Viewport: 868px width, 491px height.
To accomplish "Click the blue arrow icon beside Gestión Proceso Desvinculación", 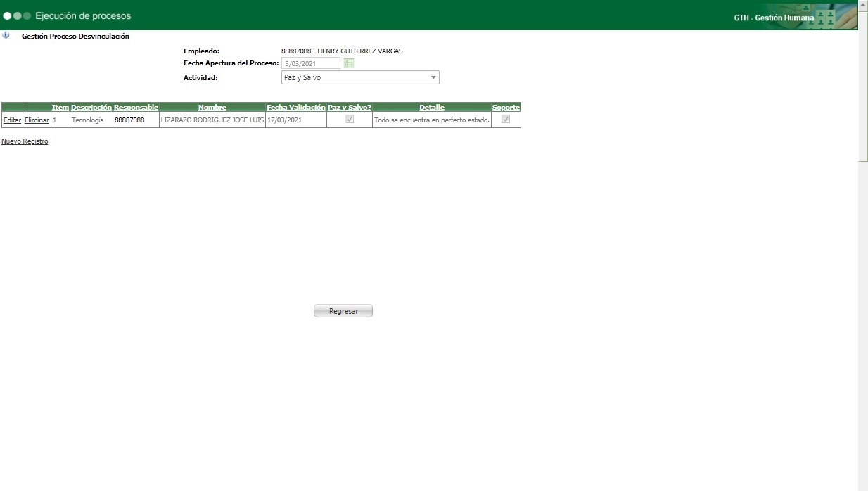I will pyautogui.click(x=6, y=35).
